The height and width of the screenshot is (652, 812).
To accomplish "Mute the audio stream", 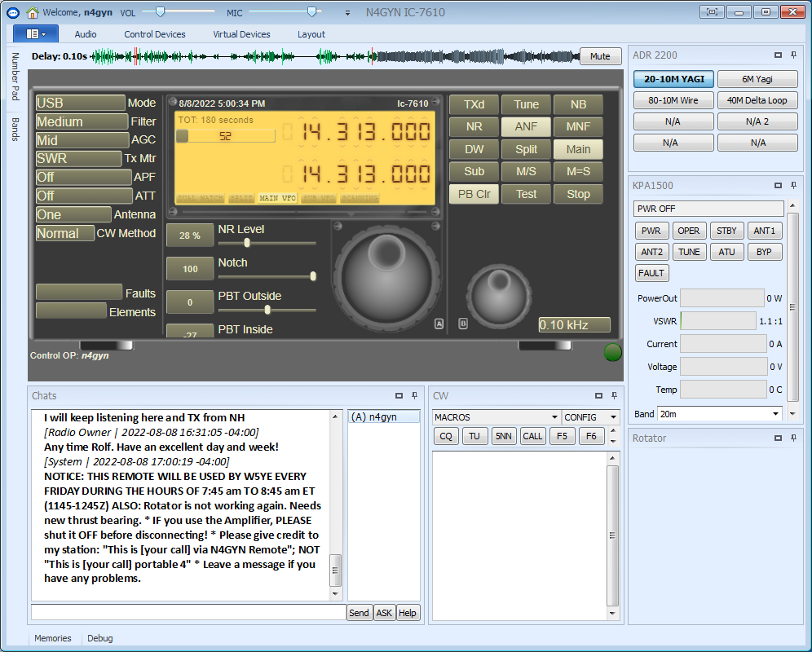I will (x=600, y=56).
